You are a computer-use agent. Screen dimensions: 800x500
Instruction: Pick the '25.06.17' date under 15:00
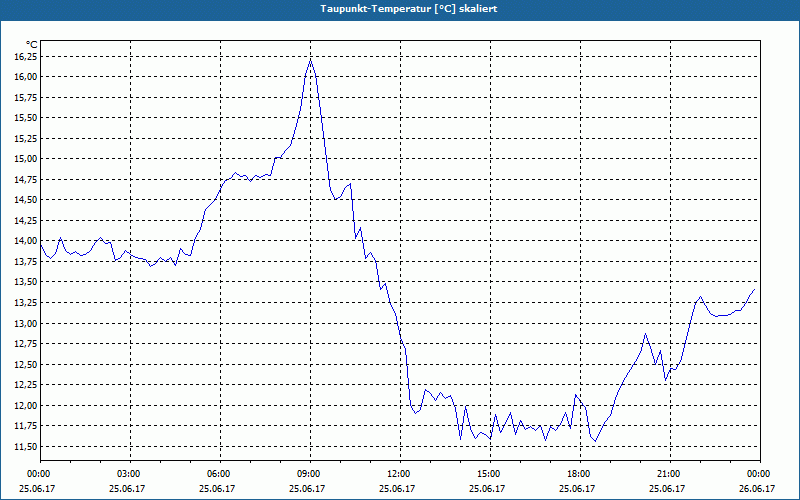[487, 489]
